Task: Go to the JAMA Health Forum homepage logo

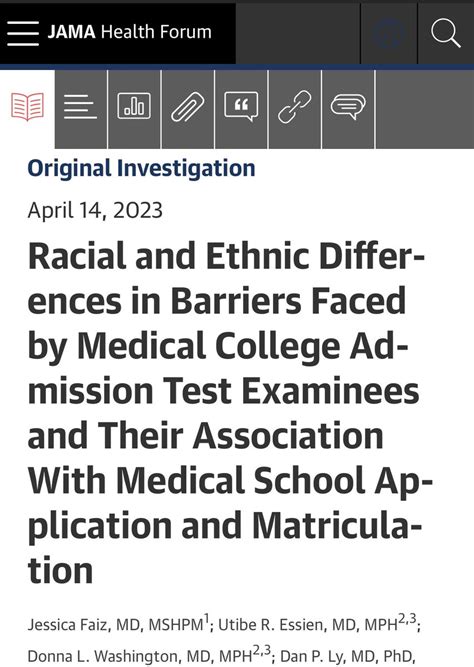Action: [x=129, y=32]
